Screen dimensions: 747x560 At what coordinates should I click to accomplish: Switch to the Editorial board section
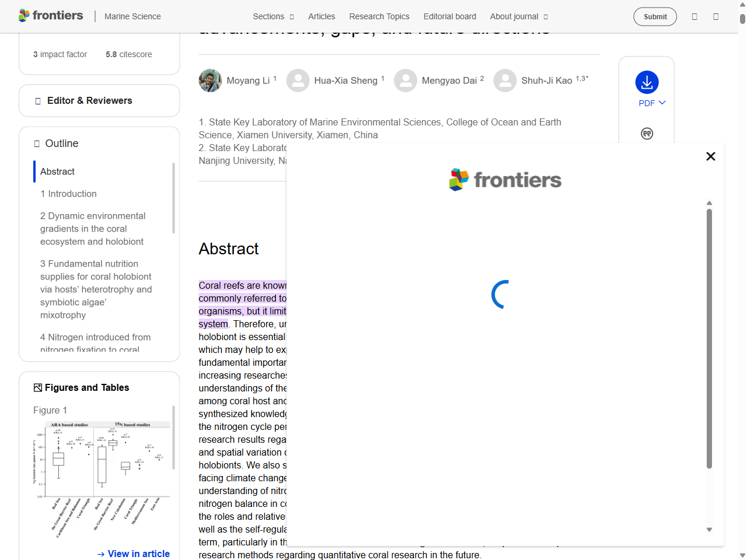(450, 16)
